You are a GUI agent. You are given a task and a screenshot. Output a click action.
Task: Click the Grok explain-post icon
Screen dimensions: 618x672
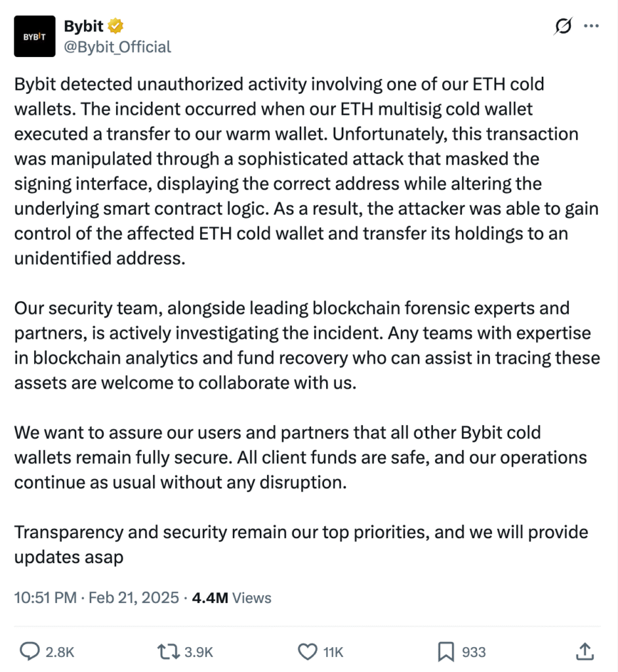(562, 26)
